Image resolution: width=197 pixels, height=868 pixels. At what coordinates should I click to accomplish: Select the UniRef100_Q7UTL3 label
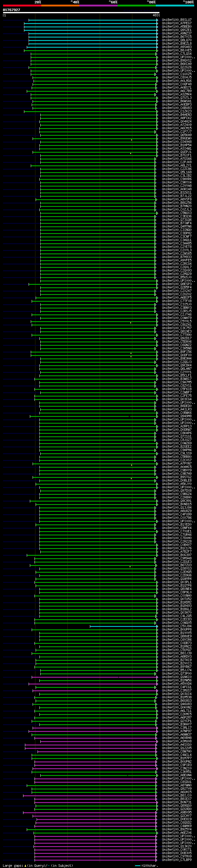176,98
